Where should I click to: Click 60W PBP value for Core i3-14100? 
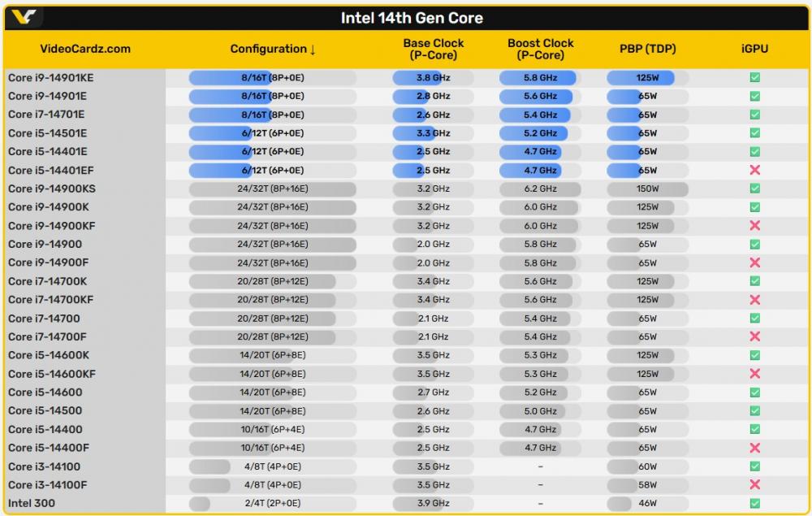[x=647, y=466]
